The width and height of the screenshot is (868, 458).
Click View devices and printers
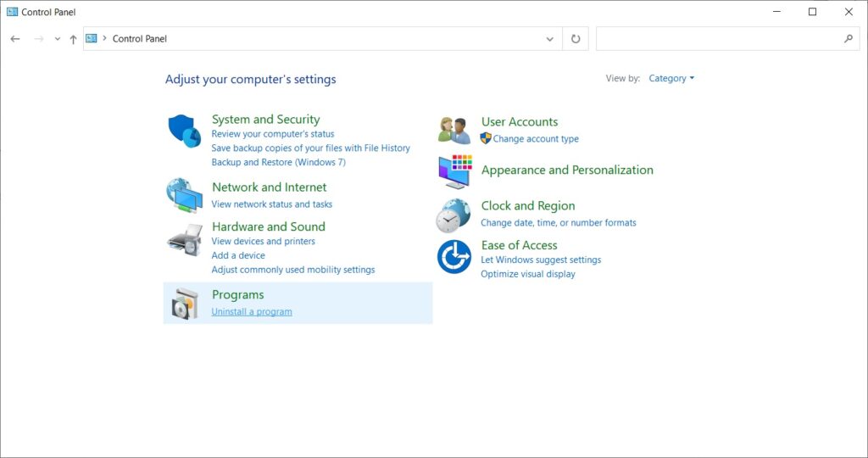264,242
